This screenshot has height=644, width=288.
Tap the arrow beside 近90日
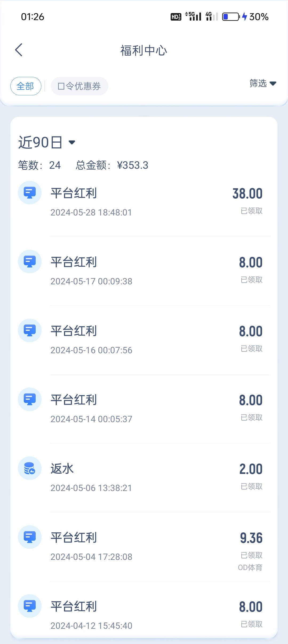click(72, 143)
